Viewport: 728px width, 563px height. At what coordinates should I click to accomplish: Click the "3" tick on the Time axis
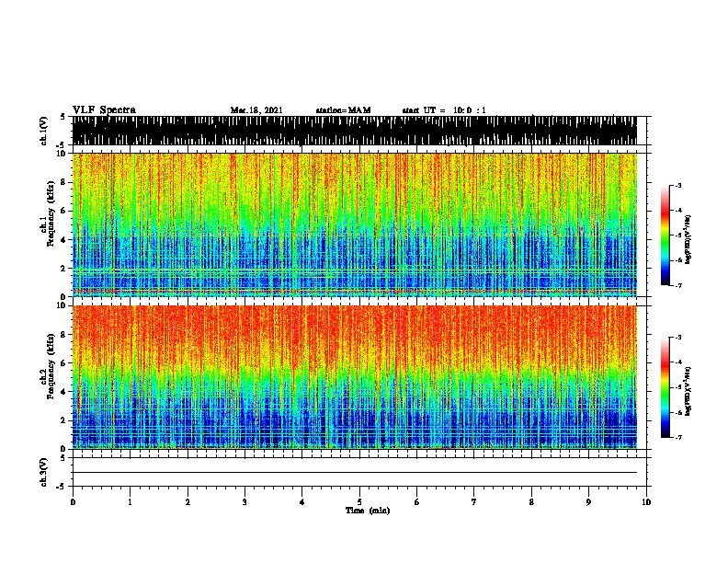(245, 502)
